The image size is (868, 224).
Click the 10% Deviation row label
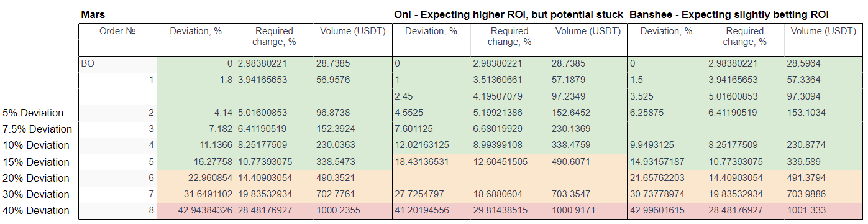[x=36, y=145]
